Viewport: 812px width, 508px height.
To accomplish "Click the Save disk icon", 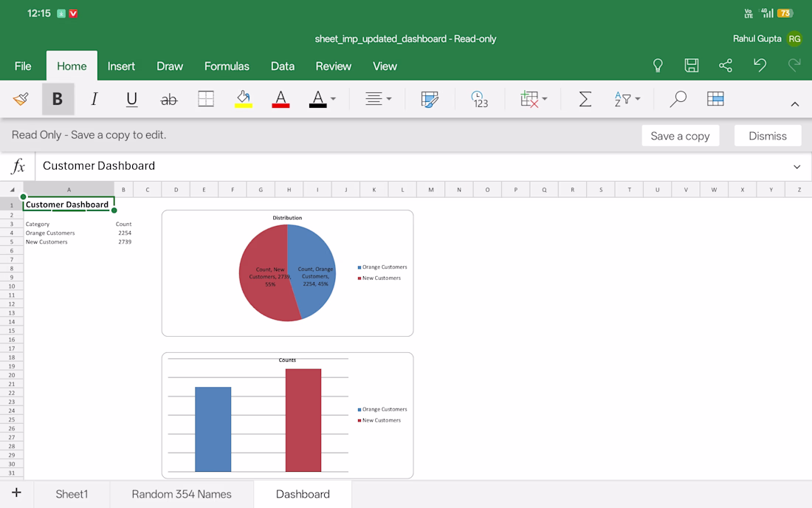I will tap(692, 65).
